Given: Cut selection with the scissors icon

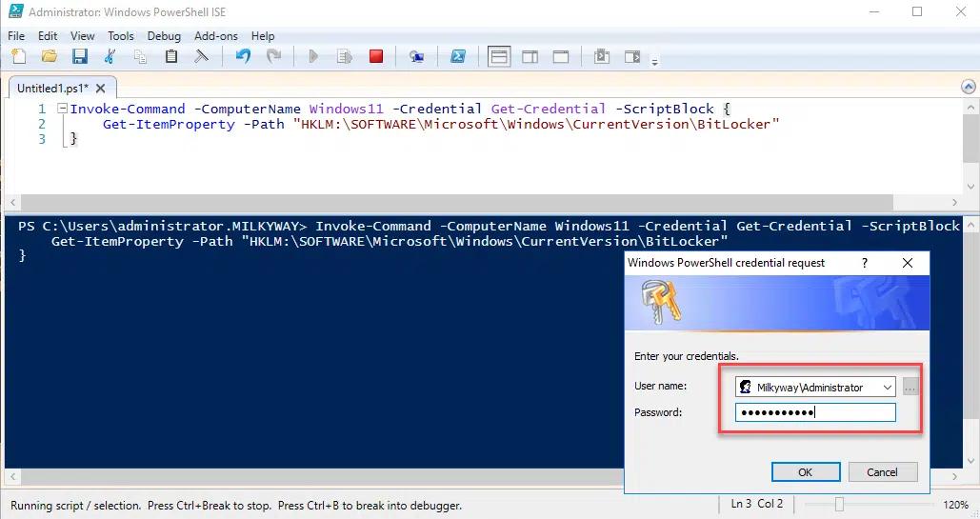Looking at the screenshot, I should (110, 56).
